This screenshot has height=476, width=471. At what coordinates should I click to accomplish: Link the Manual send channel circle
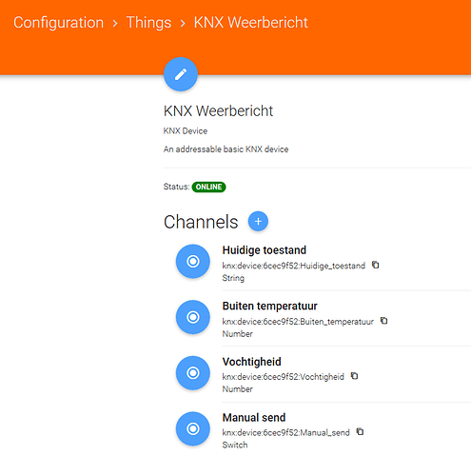point(193,428)
